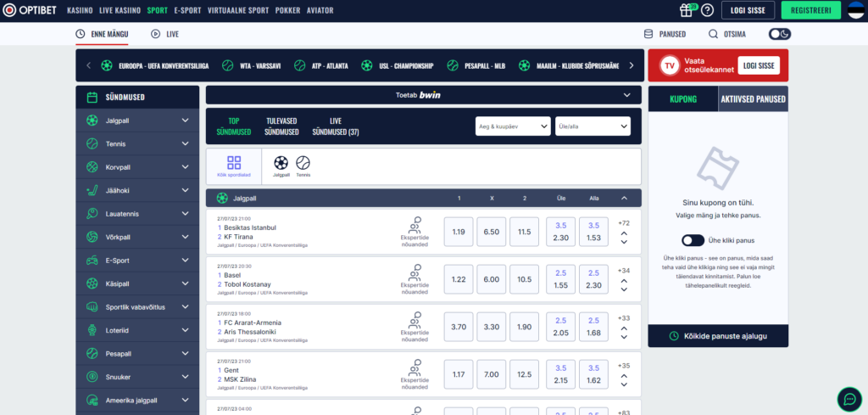This screenshot has height=415, width=868.
Task: Click the Sündmused calendar icon
Action: click(x=92, y=97)
